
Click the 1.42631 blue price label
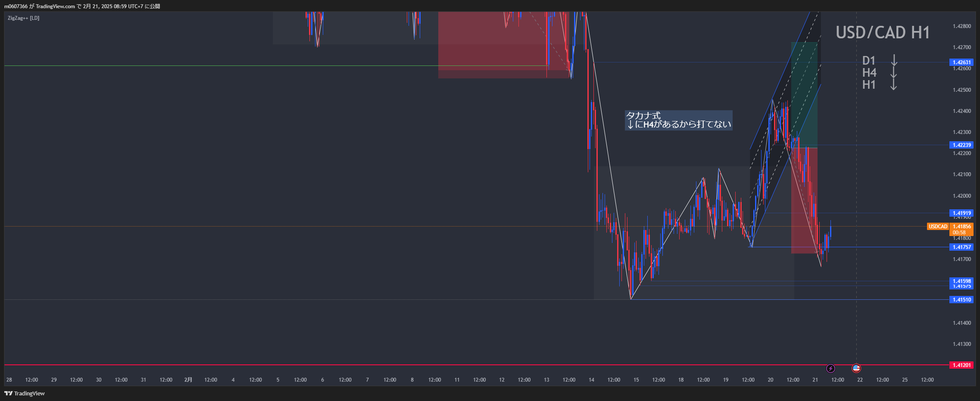coord(961,62)
